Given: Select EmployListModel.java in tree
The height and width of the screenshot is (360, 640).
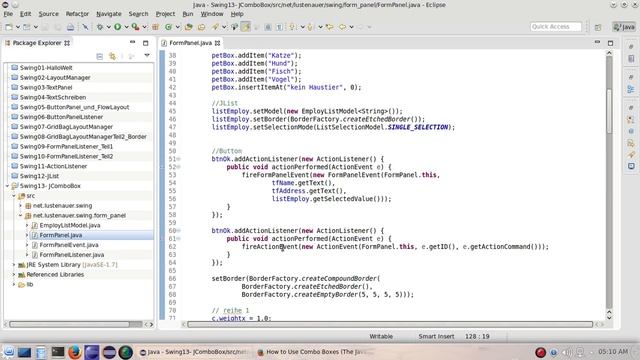Looking at the screenshot, I should click(x=69, y=225).
